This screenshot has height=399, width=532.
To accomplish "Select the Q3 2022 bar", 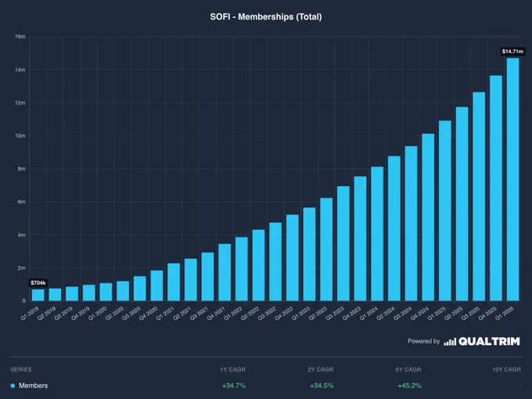I will tap(275, 262).
